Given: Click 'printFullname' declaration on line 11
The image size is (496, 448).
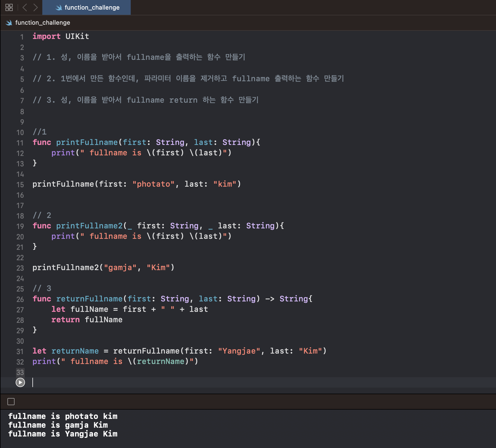Looking at the screenshot, I should click(x=87, y=142).
